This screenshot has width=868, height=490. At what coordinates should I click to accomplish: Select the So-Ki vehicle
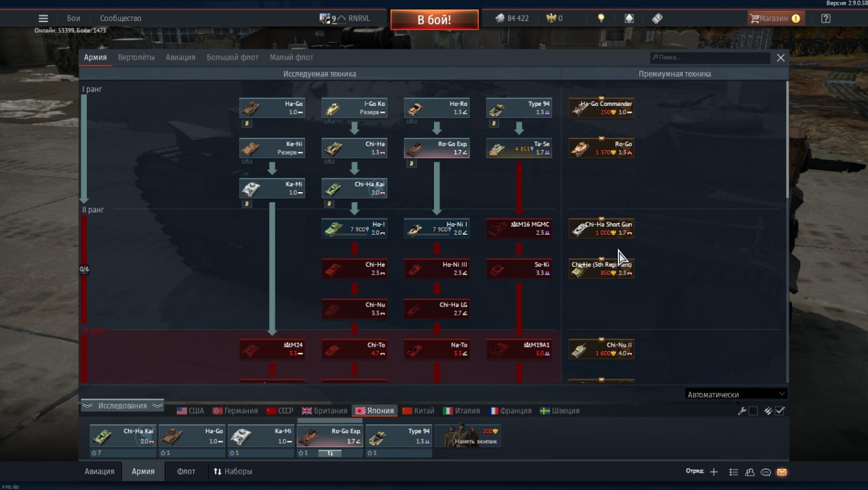[x=519, y=269]
